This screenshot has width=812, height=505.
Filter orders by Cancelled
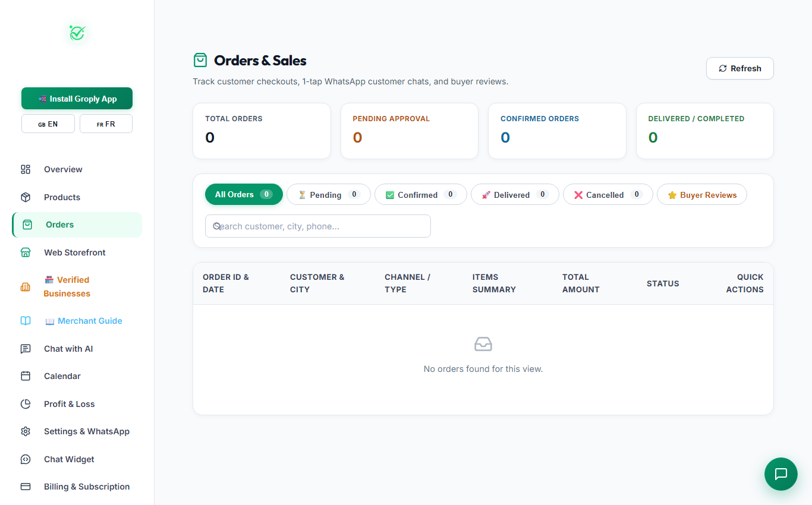(x=608, y=194)
